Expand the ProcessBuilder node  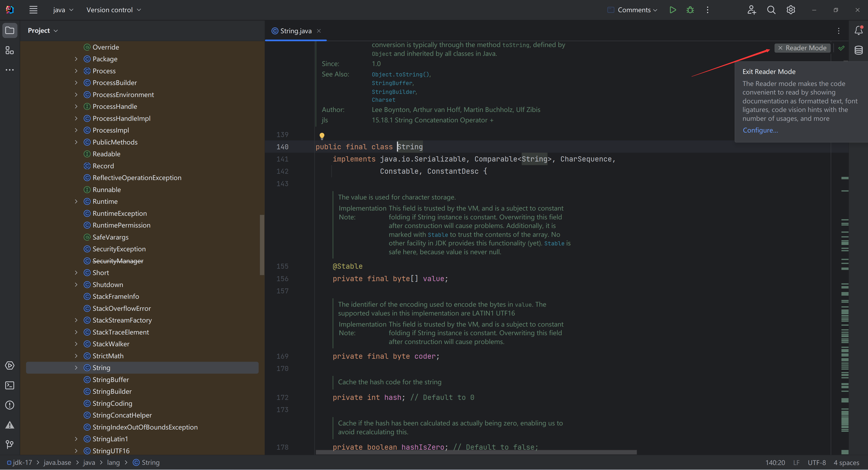76,83
